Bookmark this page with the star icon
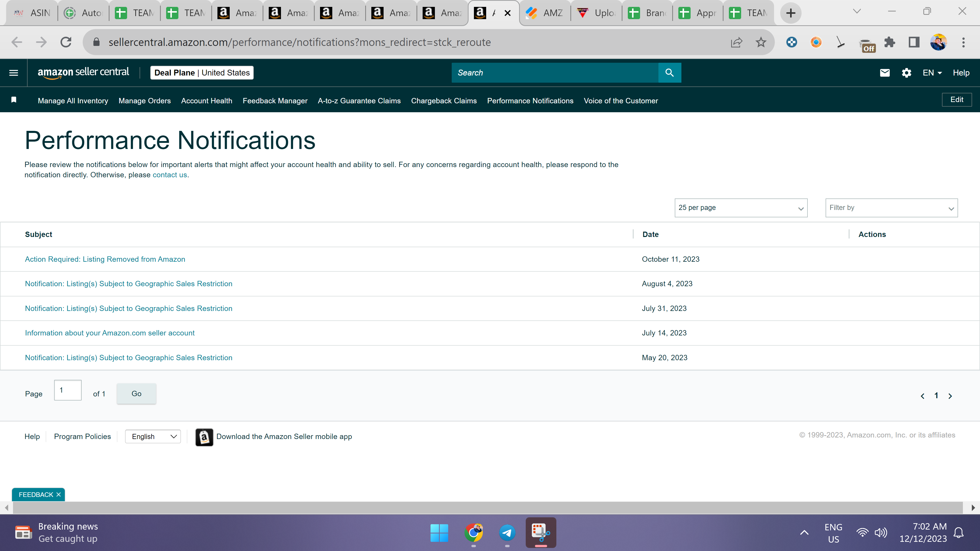 [x=761, y=42]
